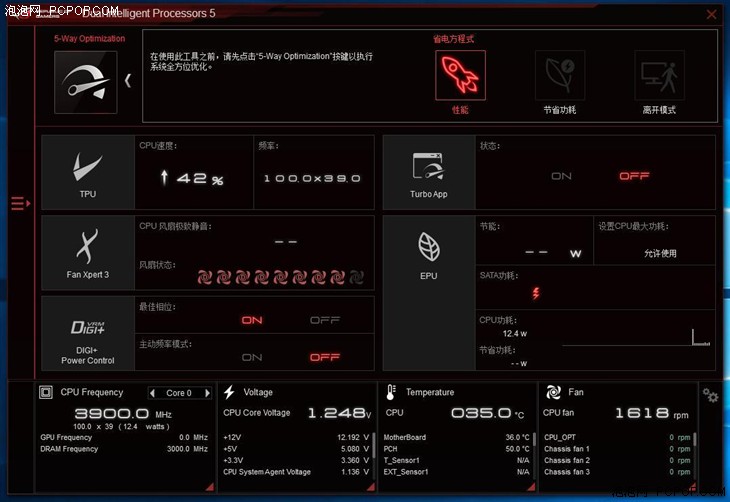Image resolution: width=730 pixels, height=502 pixels.
Task: Click the 3900.0 MHz frequency readout
Action: (123, 414)
